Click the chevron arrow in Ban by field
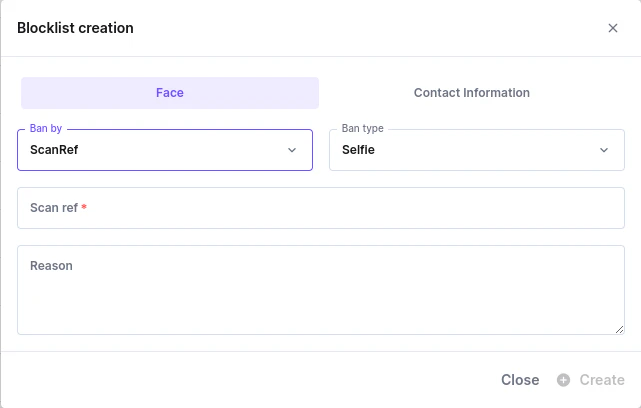This screenshot has height=408, width=641. pos(292,150)
